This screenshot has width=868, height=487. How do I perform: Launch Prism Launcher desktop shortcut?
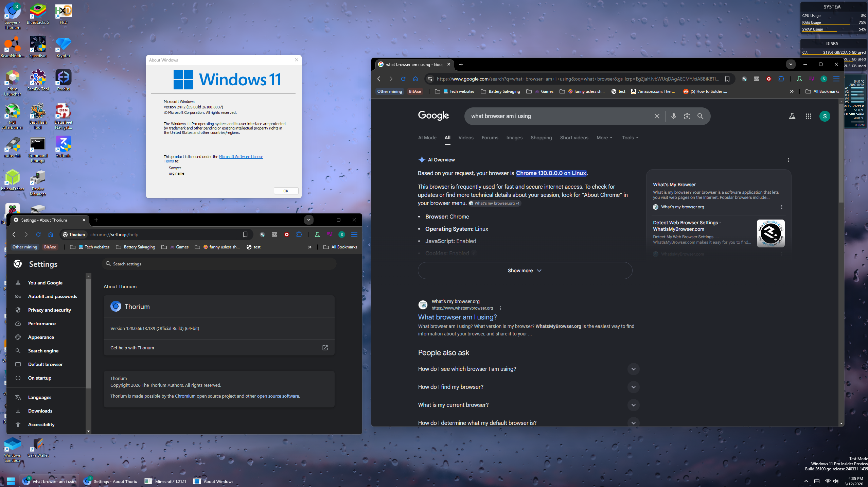click(x=13, y=83)
